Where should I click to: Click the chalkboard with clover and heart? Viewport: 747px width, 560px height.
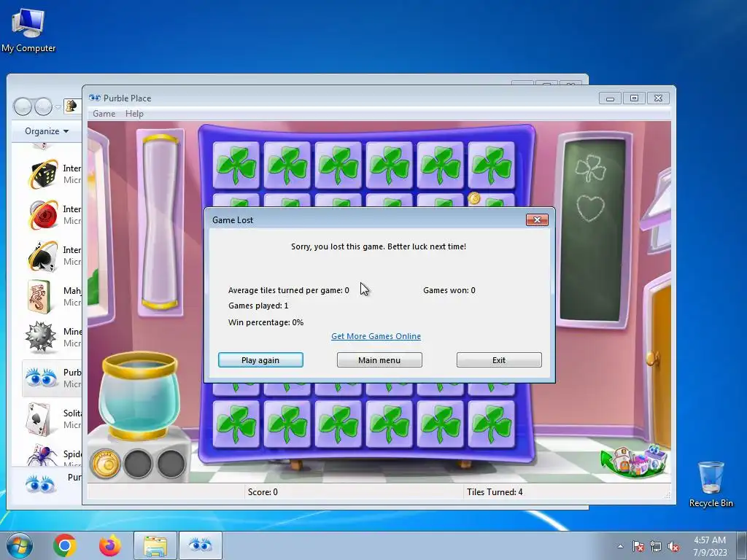pos(592,230)
